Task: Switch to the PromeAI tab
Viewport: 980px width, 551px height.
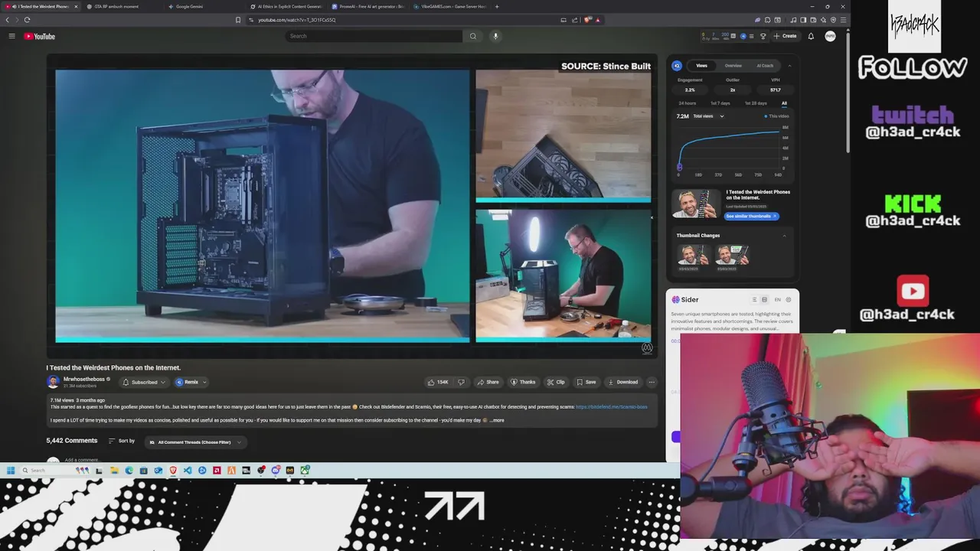Action: point(367,6)
